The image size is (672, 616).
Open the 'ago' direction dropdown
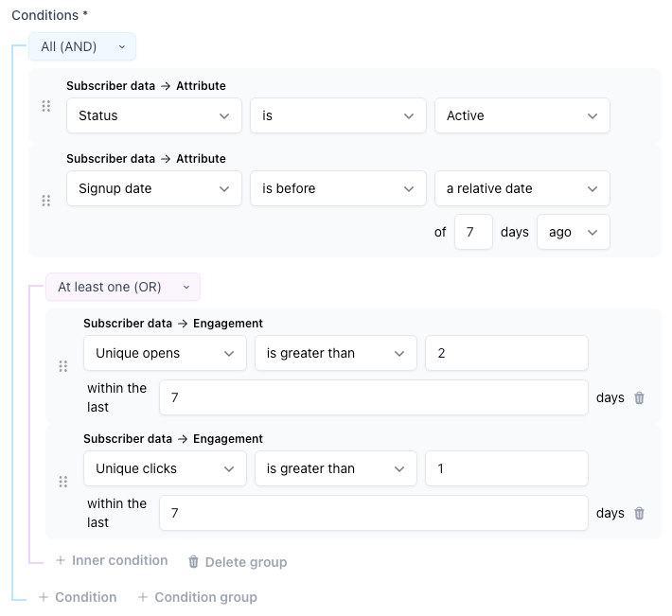(x=573, y=232)
